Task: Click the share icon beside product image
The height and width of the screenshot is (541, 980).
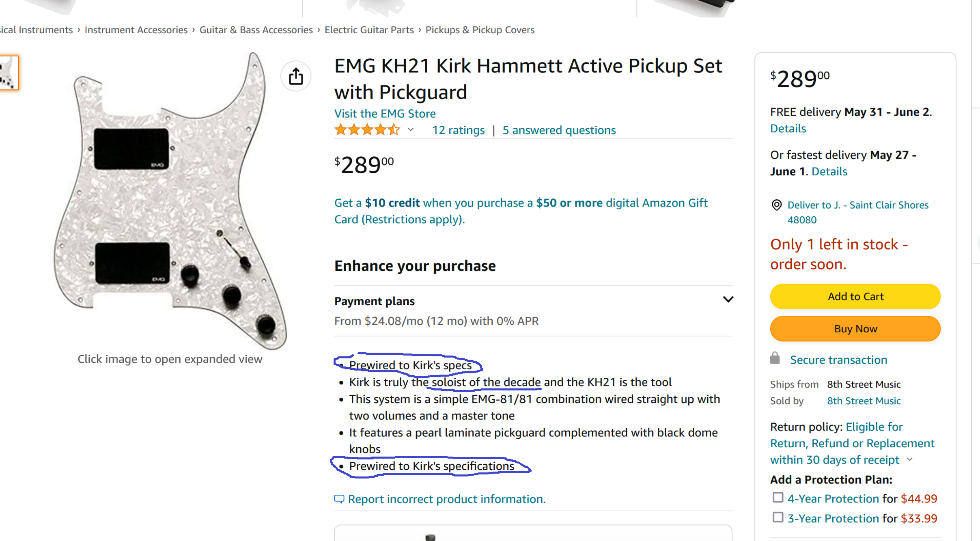Action: [296, 76]
